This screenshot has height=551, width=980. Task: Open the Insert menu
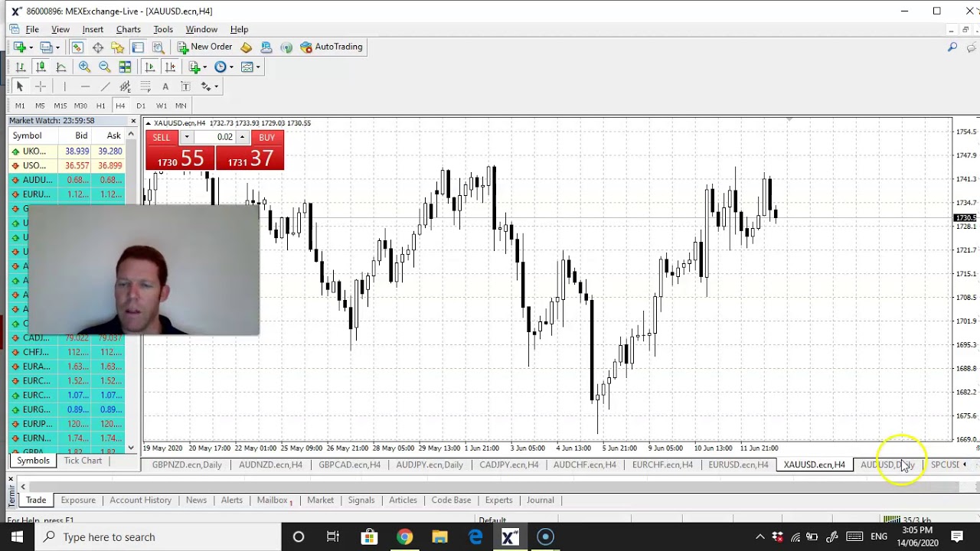point(93,29)
